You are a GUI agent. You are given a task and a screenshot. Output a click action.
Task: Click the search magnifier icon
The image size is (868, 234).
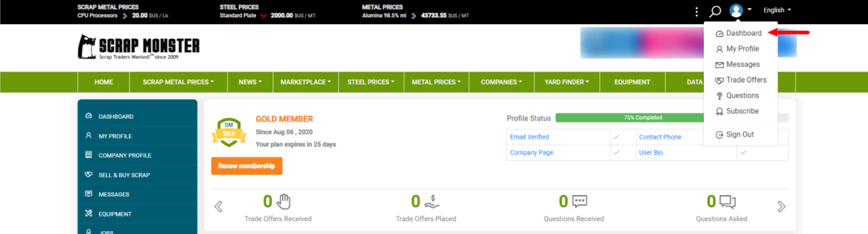tap(715, 11)
